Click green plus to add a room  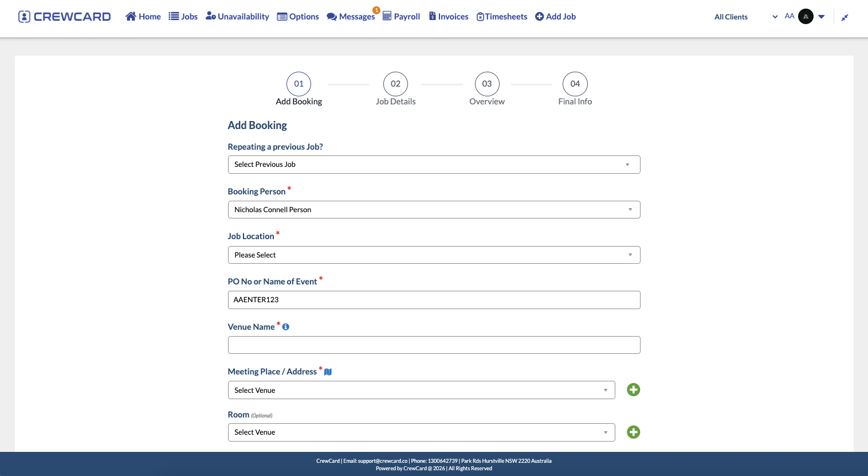[x=634, y=432]
